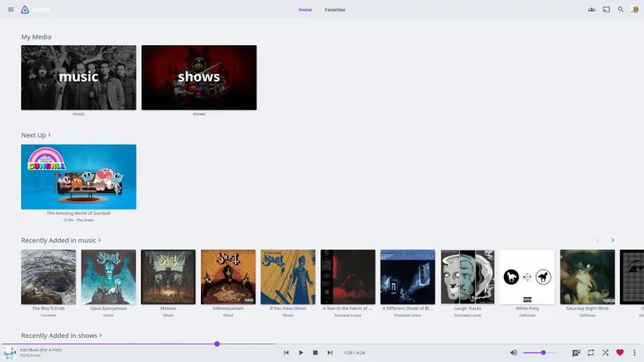Click the 1:28 / 4:24 time display

pos(355,353)
